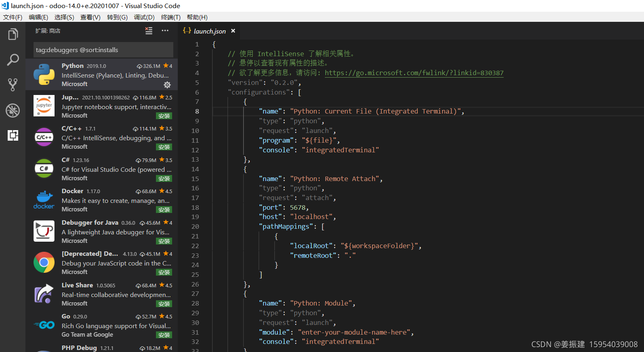Install the deprecated Debugger for Chrome extension

coord(164,272)
